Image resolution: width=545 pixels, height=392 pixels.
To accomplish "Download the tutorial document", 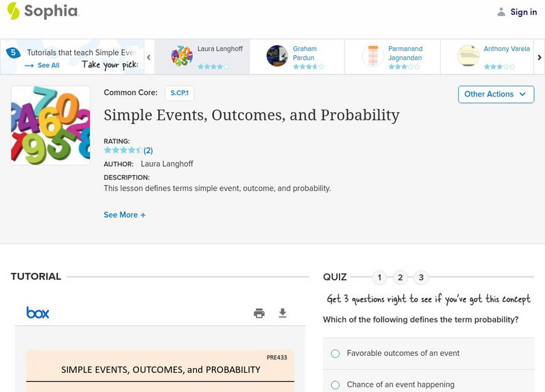I will tap(283, 313).
